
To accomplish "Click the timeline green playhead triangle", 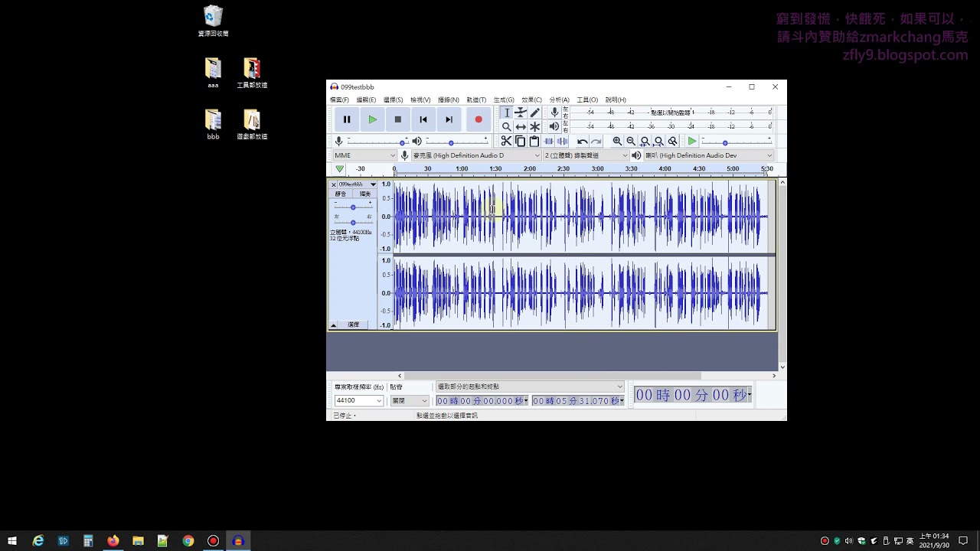I will click(x=339, y=168).
